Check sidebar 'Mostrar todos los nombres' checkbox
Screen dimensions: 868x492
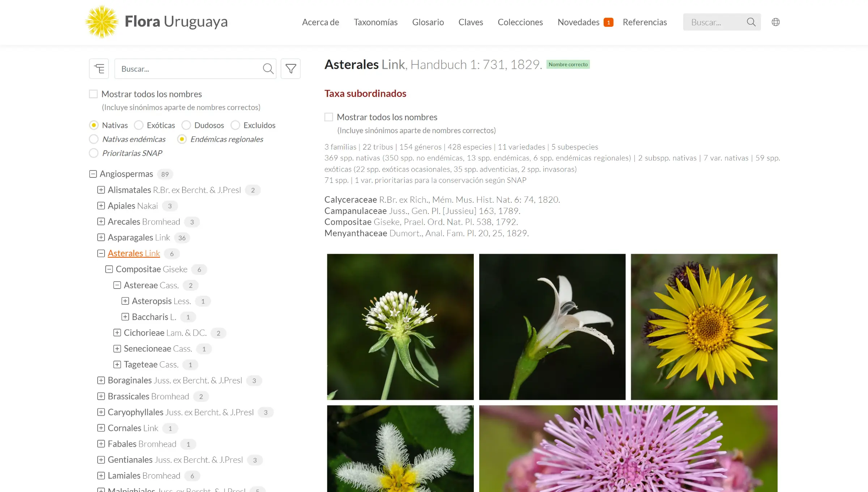(x=93, y=94)
